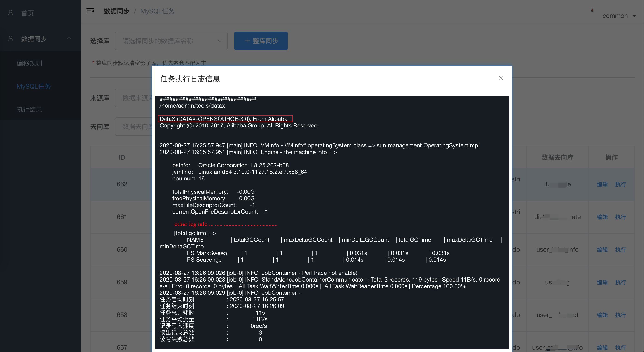This screenshot has height=352, width=644.
Task: Click the 去向库 input field
Action: point(134,127)
